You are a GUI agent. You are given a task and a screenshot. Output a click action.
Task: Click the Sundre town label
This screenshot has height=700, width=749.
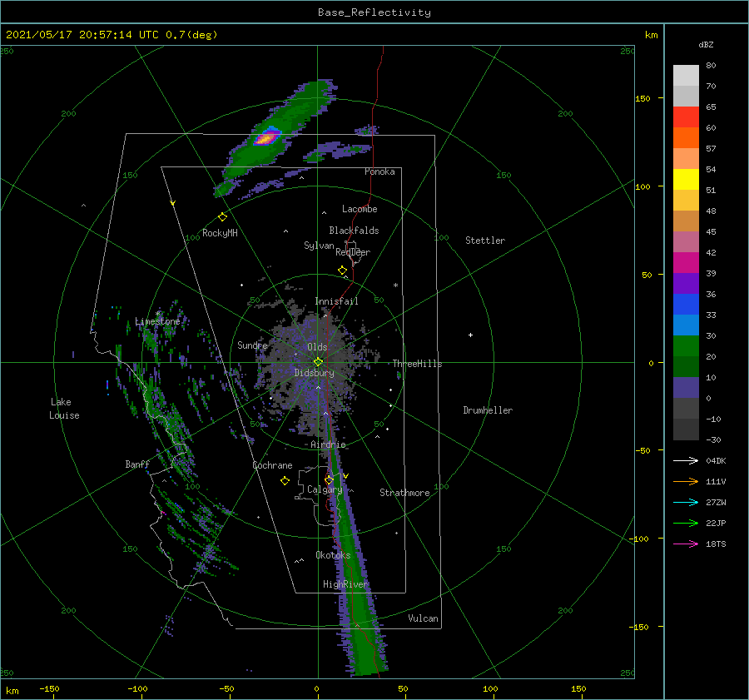(252, 345)
